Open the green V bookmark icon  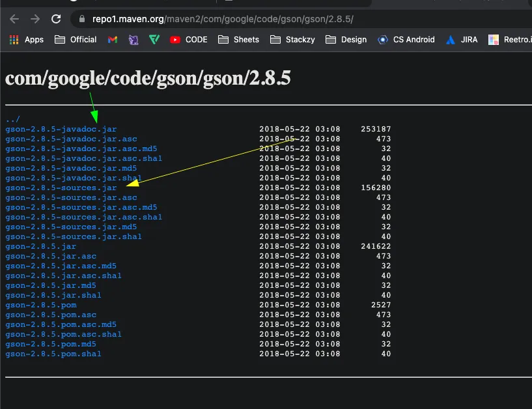tap(154, 40)
